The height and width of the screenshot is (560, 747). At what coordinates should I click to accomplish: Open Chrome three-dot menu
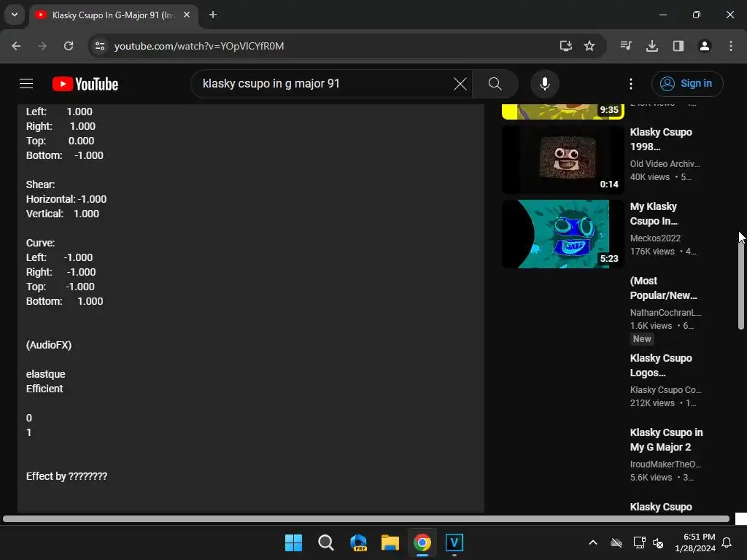(731, 46)
